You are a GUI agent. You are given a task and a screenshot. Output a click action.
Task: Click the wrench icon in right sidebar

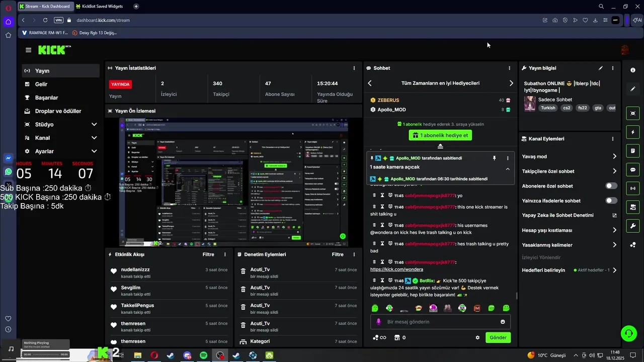tap(633, 226)
